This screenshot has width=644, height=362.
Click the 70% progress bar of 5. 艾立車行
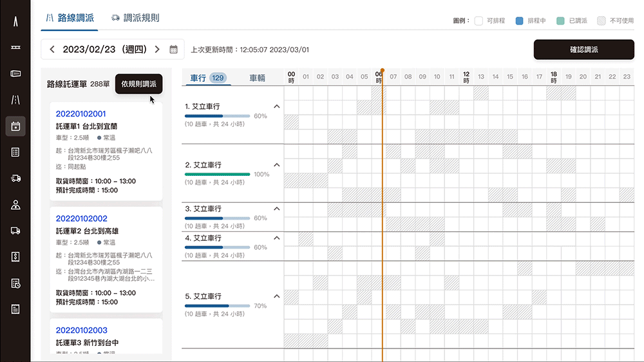click(x=217, y=306)
